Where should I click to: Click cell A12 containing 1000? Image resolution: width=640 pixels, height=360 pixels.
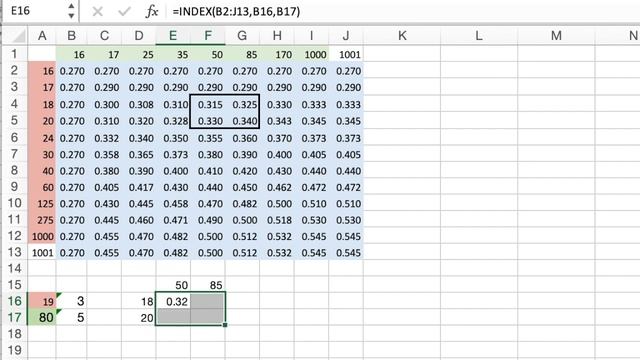pos(42,236)
